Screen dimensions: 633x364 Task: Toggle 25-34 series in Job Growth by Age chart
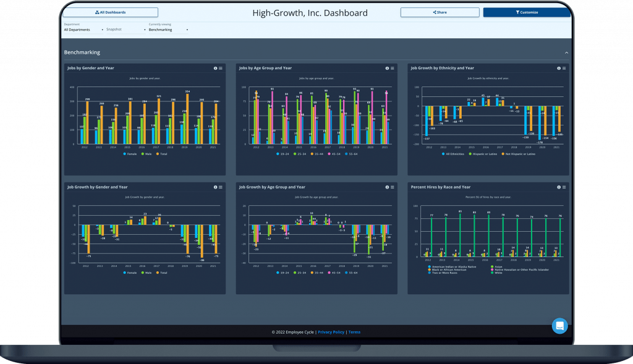300,273
